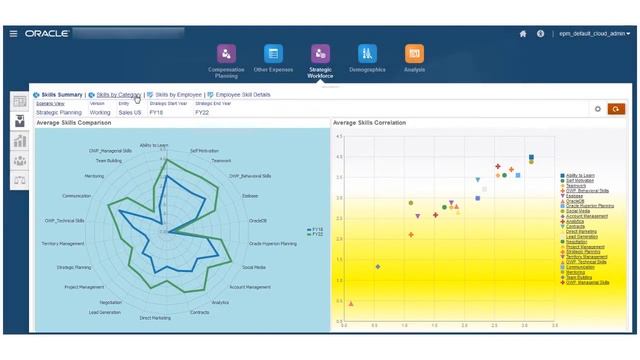Open the Demographics cluster
The height and width of the screenshot is (360, 640).
(x=367, y=59)
